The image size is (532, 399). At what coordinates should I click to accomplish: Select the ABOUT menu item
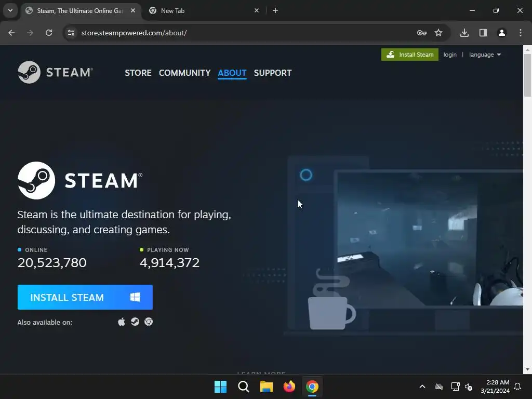pyautogui.click(x=232, y=73)
